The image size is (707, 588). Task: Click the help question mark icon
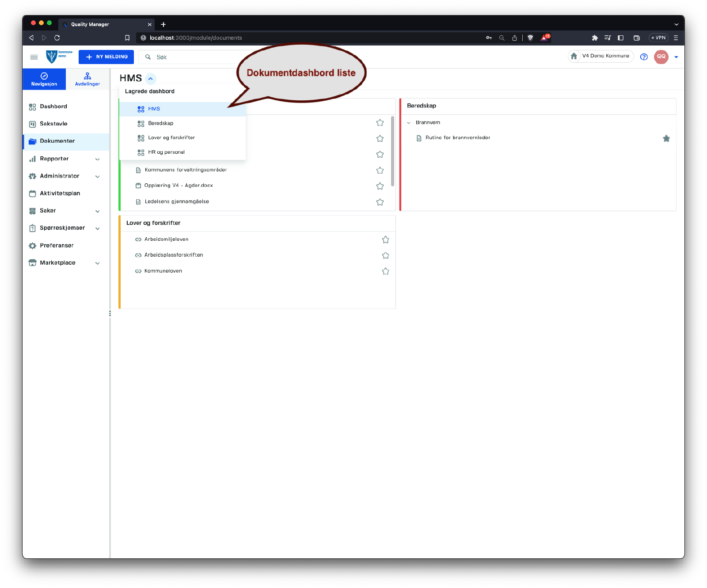(644, 57)
